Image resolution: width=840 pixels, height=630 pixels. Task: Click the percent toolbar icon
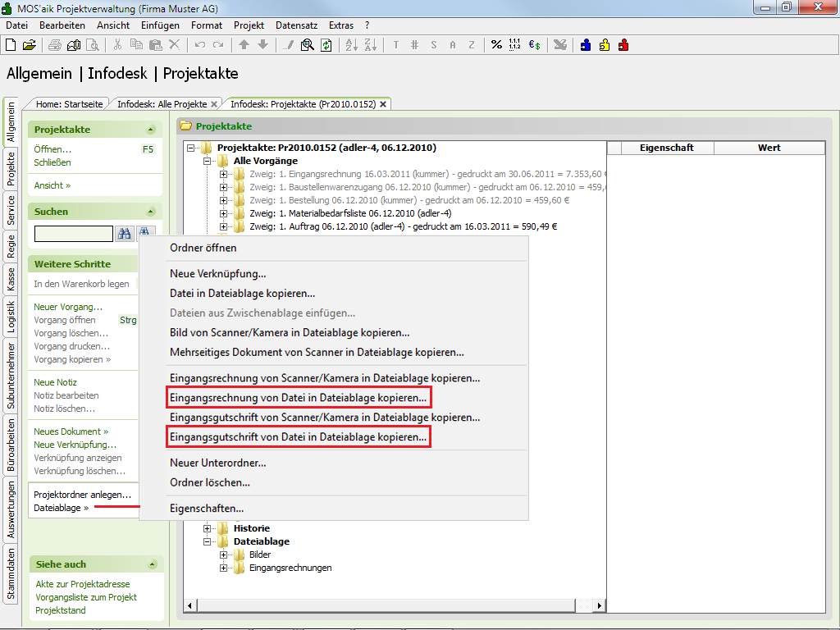tap(496, 45)
